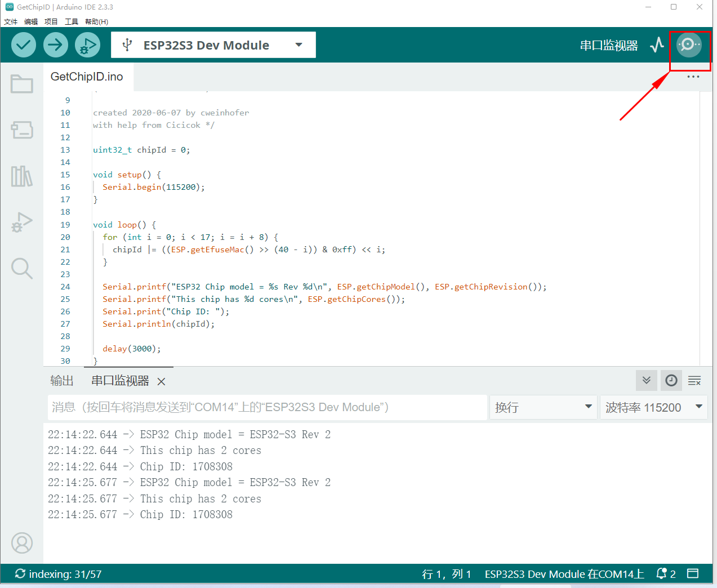Click the Serial.println(chipId) line
The image size is (717, 588).
tap(158, 324)
